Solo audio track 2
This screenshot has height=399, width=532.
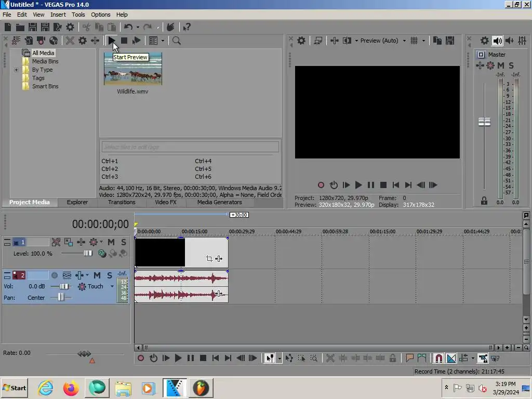pyautogui.click(x=109, y=275)
